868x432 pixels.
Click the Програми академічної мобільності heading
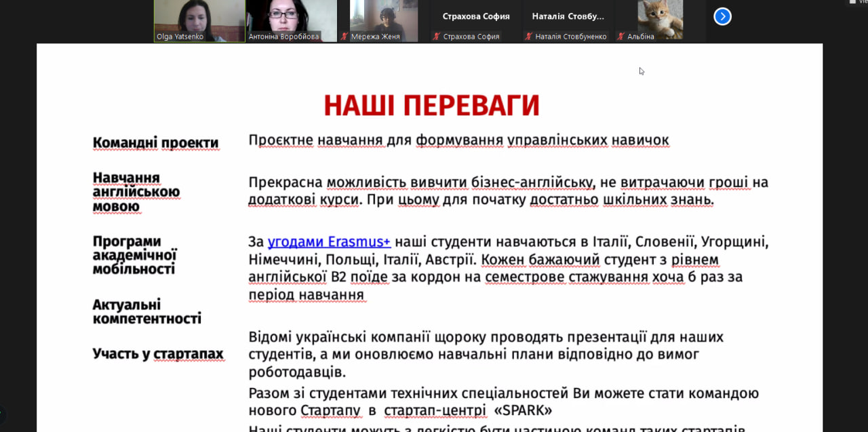pyautogui.click(x=135, y=256)
